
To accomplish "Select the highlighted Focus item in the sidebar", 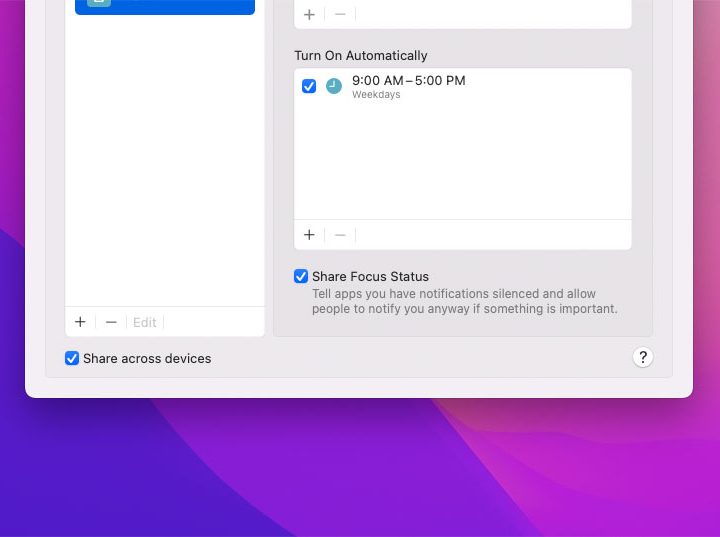I will coord(165,6).
